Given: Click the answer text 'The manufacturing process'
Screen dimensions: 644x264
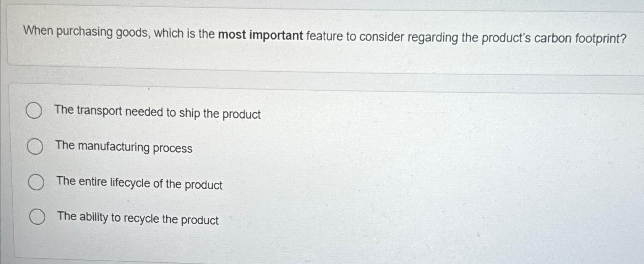Looking at the screenshot, I should coord(123,148).
